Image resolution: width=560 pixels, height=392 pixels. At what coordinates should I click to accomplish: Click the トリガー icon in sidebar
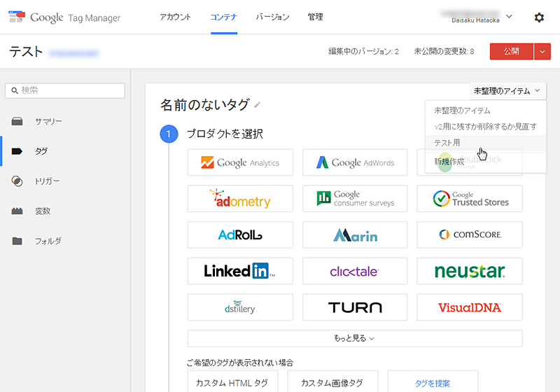click(x=17, y=181)
